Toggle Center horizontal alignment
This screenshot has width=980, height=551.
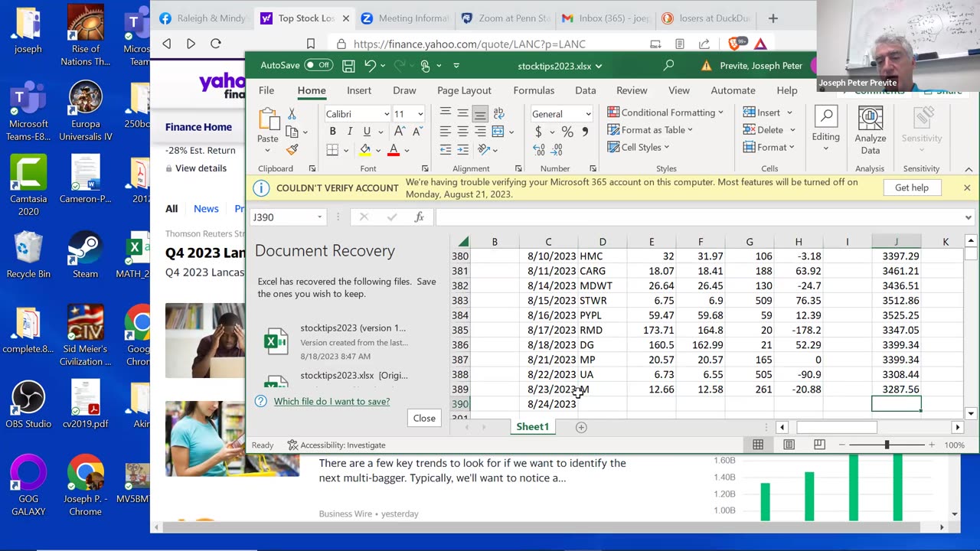tap(462, 132)
